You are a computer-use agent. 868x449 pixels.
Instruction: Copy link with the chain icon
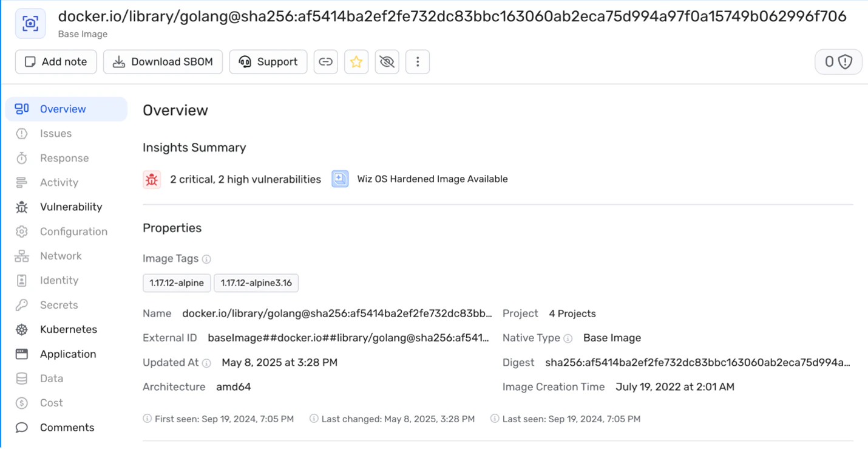(x=326, y=61)
